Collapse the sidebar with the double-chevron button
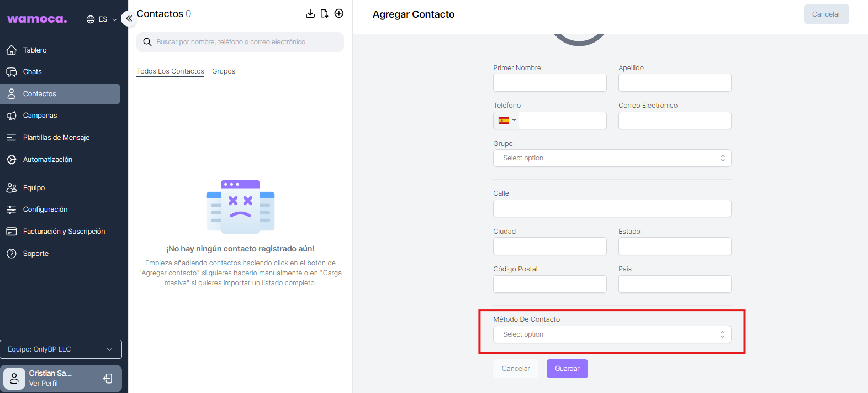The height and width of the screenshot is (393, 868). (x=129, y=18)
